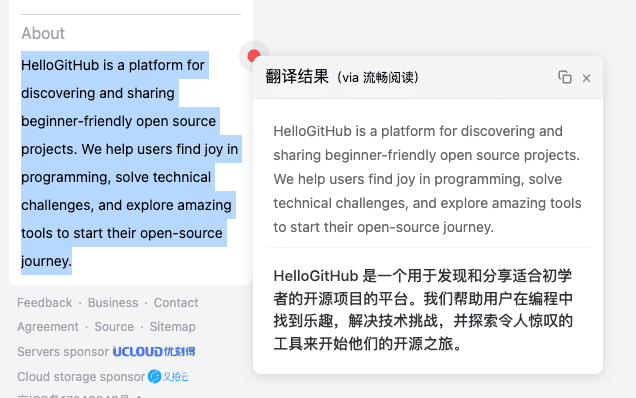Open the UCloud sponsor logo
Viewport: 636px width, 398px height.
(x=154, y=352)
